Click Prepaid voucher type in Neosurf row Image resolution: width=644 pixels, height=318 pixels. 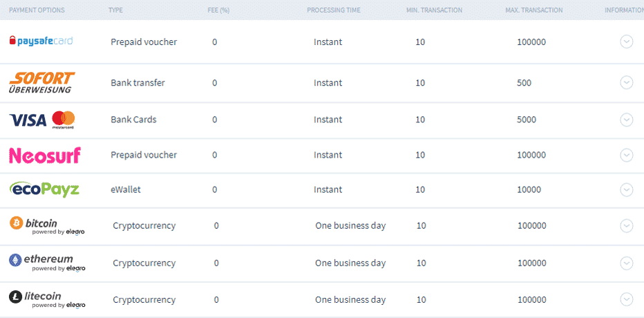coord(144,155)
